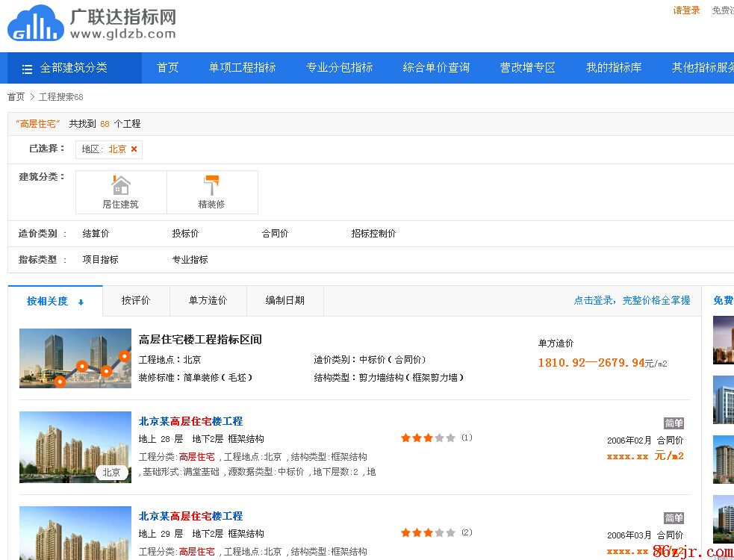The width and height of the screenshot is (734, 560).
Task: Click star rating of first project
Action: 427,438
